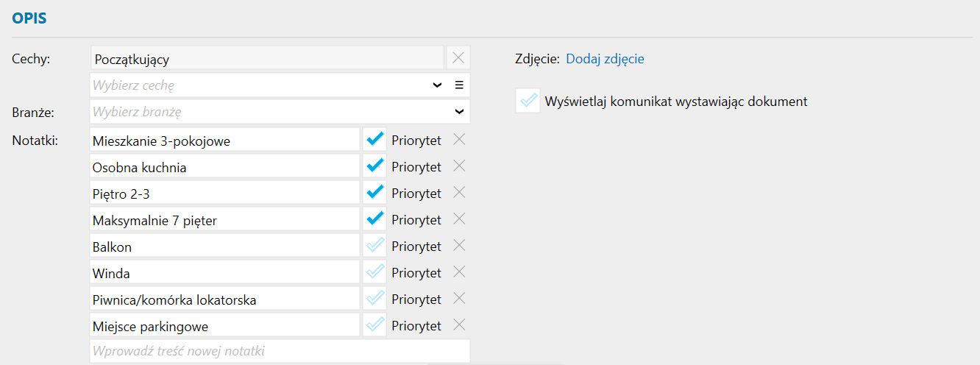980x365 pixels.
Task: Click the new note text input field
Action: (280, 351)
